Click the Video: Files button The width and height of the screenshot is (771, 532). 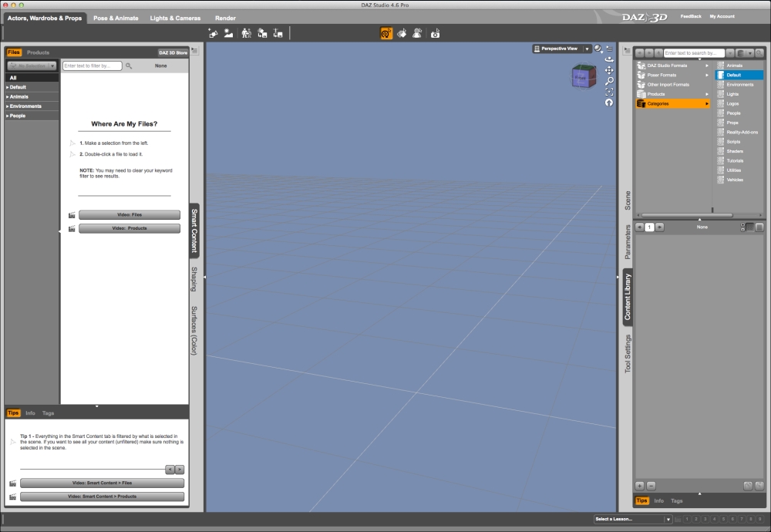[130, 215]
